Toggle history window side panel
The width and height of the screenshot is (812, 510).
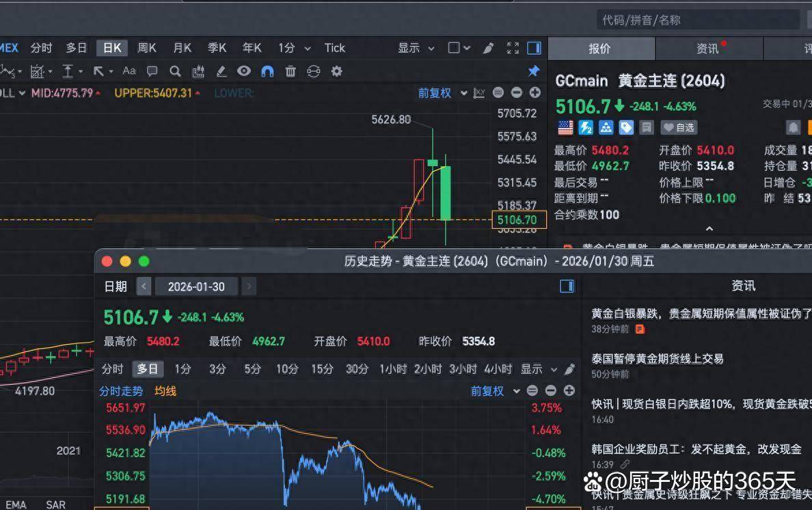(x=567, y=286)
